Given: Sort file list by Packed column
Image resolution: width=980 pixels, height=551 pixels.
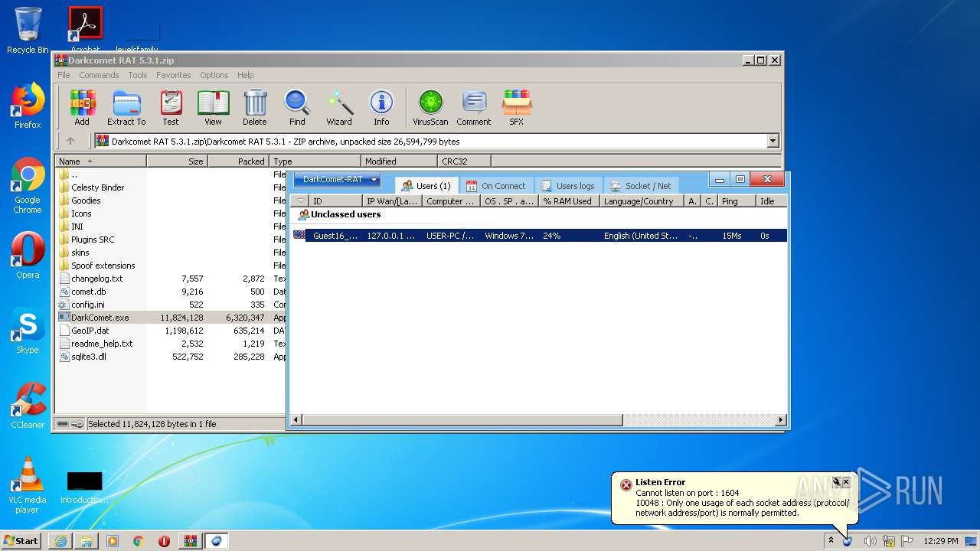Looking at the screenshot, I should pyautogui.click(x=238, y=161).
